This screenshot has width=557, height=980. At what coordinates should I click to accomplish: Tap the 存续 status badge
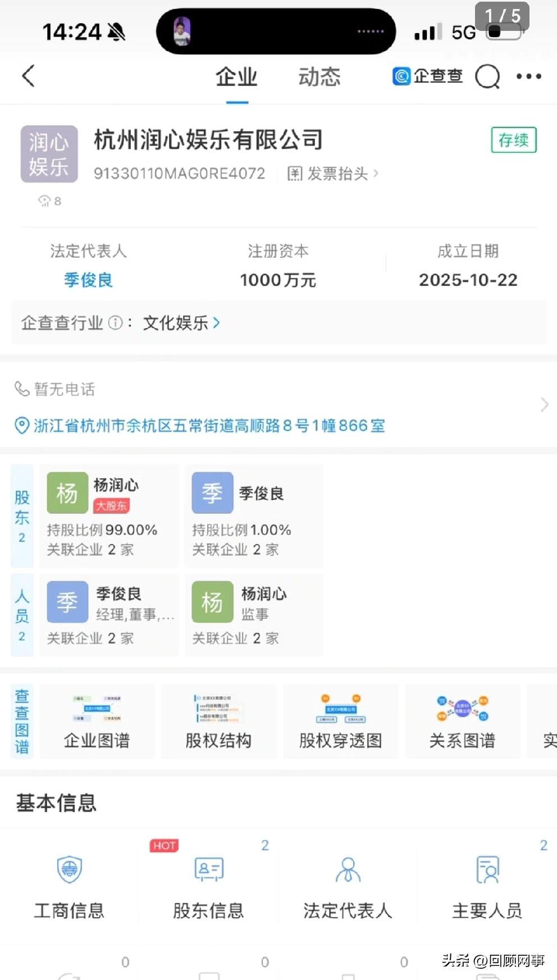(x=514, y=140)
